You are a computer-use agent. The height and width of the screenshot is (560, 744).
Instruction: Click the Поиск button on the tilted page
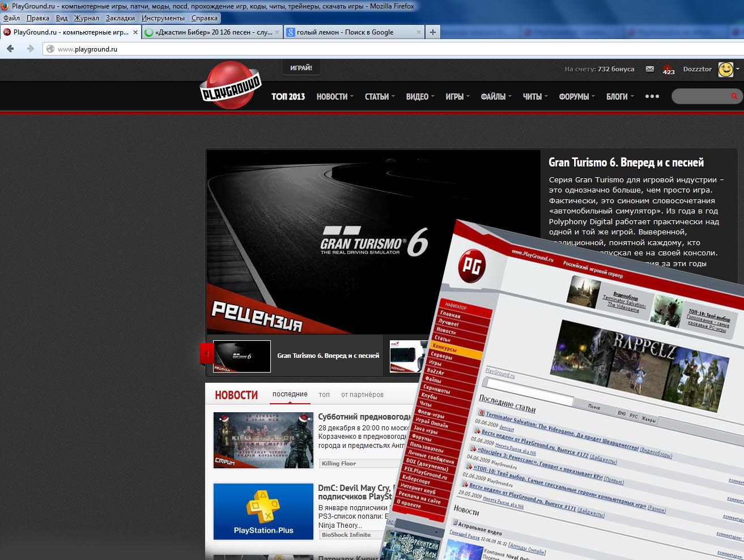[x=594, y=406]
